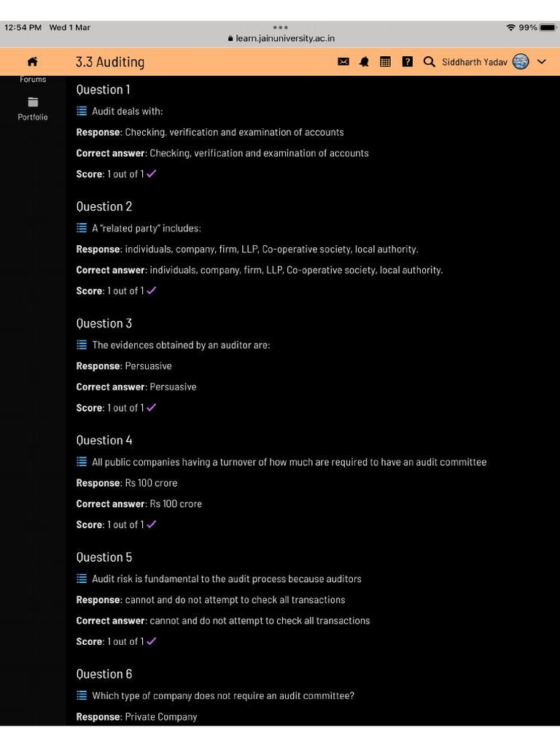The image size is (560, 747).
Task: Expand the user menu chevron
Action: (541, 62)
